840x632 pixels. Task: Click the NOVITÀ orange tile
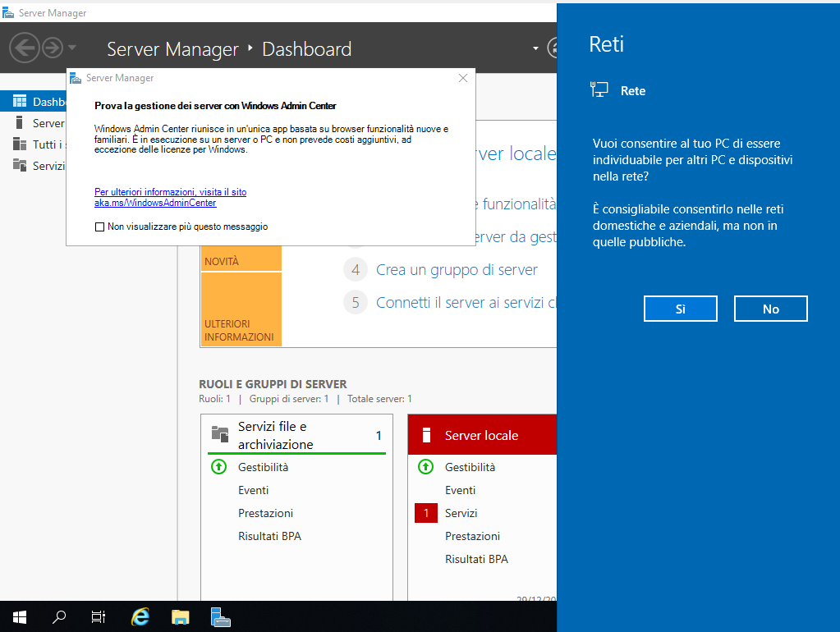click(x=241, y=259)
